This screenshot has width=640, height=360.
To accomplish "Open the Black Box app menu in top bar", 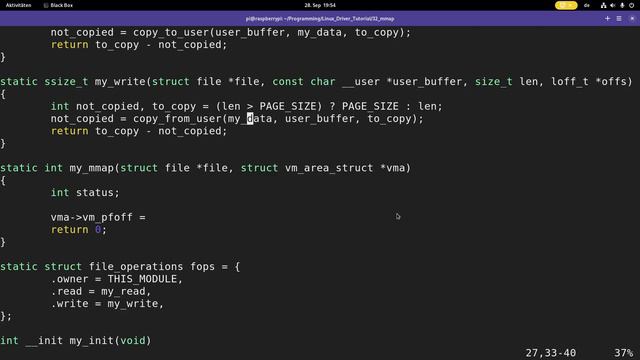I will pos(58,5).
